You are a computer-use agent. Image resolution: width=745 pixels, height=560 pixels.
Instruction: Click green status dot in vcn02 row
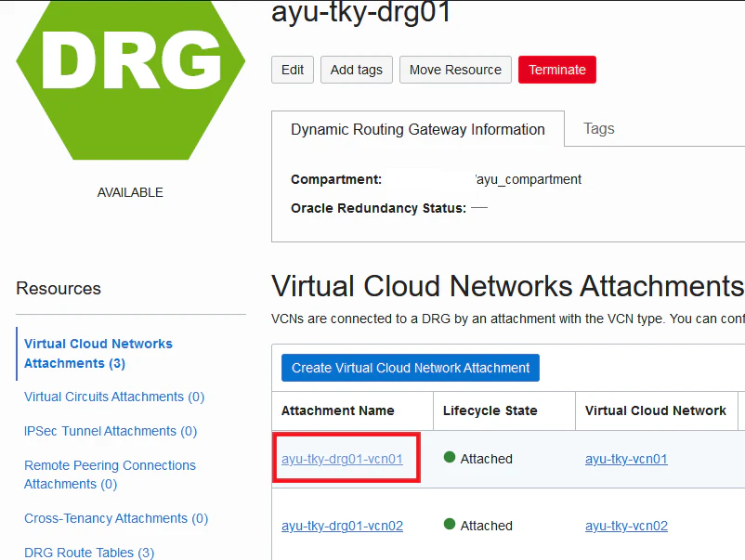pyautogui.click(x=450, y=524)
